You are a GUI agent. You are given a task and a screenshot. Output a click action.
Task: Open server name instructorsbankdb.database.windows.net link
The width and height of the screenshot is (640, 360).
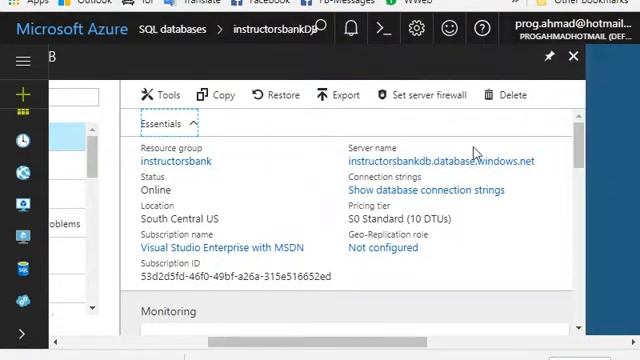(x=441, y=161)
